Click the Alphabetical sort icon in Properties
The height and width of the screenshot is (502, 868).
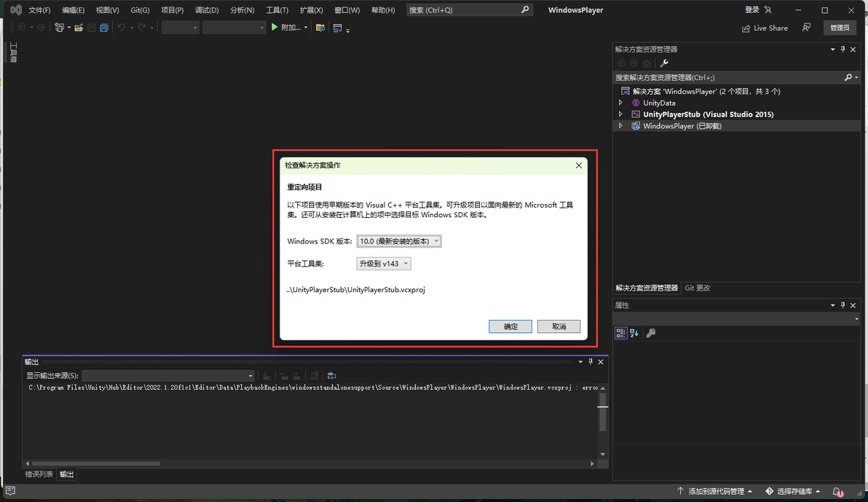(x=634, y=333)
